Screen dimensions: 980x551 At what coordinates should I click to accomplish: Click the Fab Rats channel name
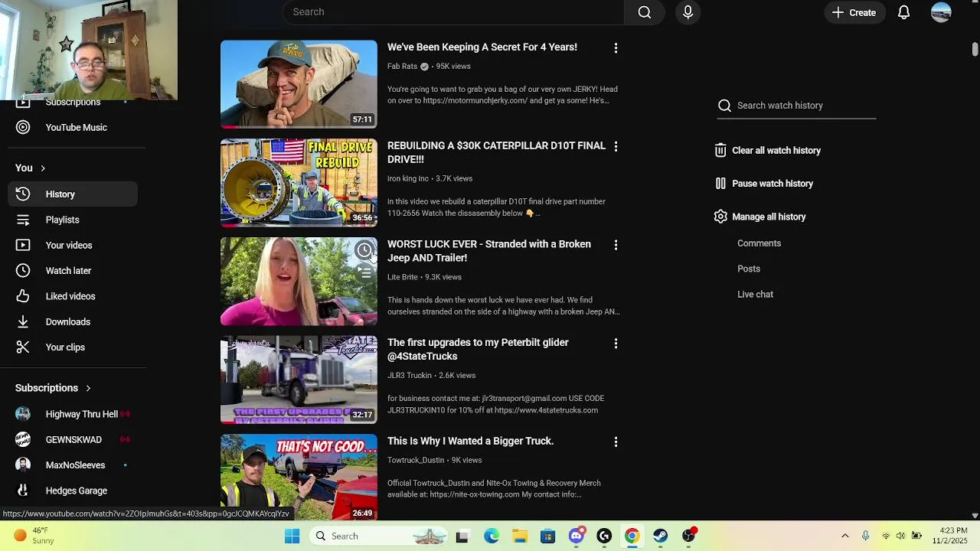point(402,67)
